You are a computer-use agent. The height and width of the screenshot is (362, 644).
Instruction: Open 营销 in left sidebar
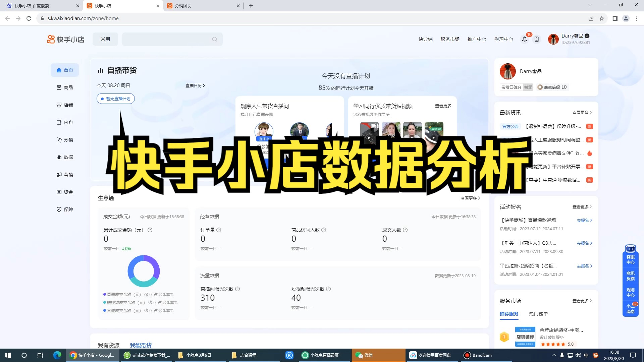[65, 175]
